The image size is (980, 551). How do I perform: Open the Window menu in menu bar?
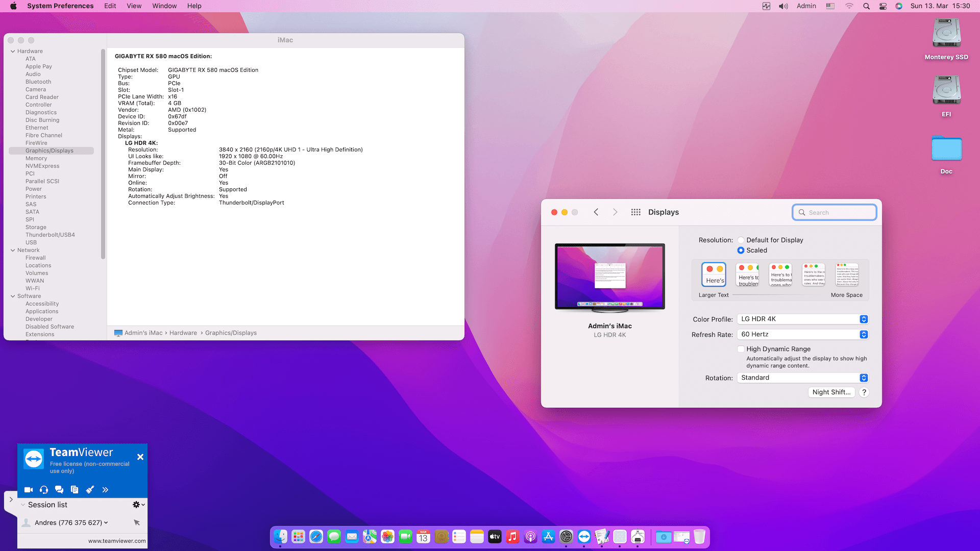[164, 6]
